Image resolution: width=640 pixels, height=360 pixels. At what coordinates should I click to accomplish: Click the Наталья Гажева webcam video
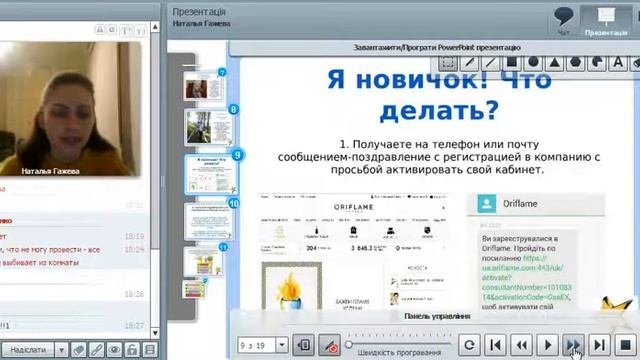pos(70,109)
